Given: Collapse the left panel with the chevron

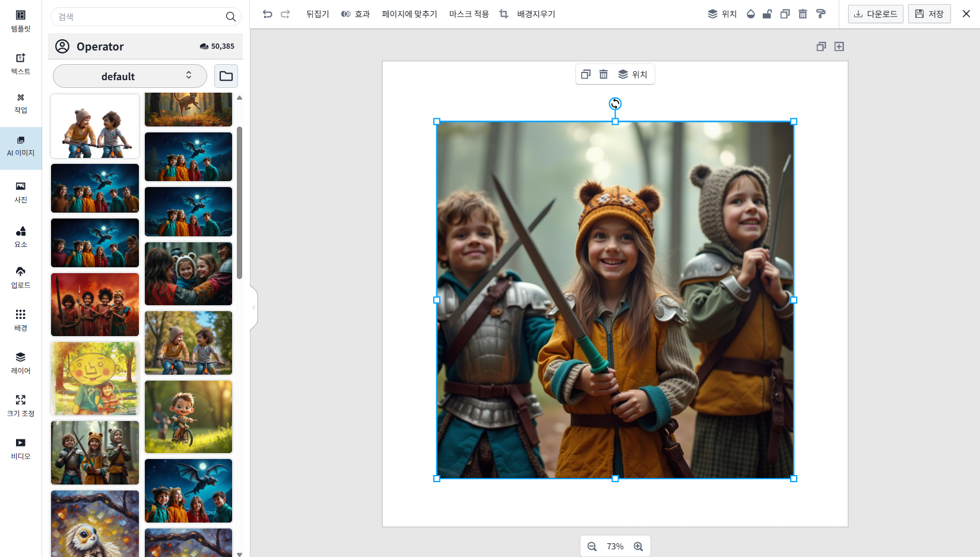Looking at the screenshot, I should pyautogui.click(x=253, y=306).
